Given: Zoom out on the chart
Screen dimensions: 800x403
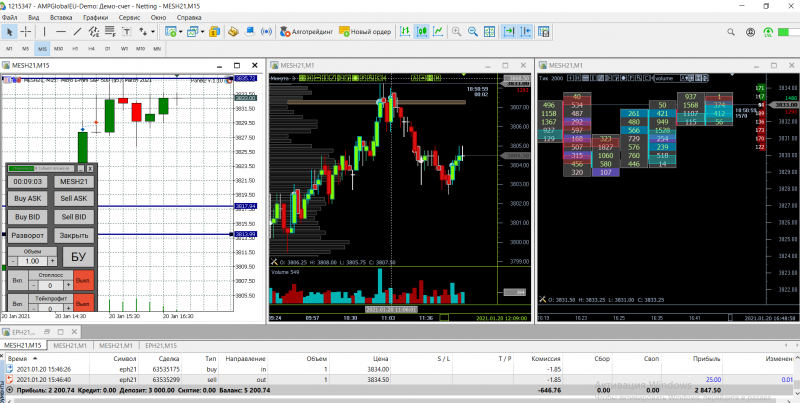Looking at the screenshot, I should pos(473,32).
